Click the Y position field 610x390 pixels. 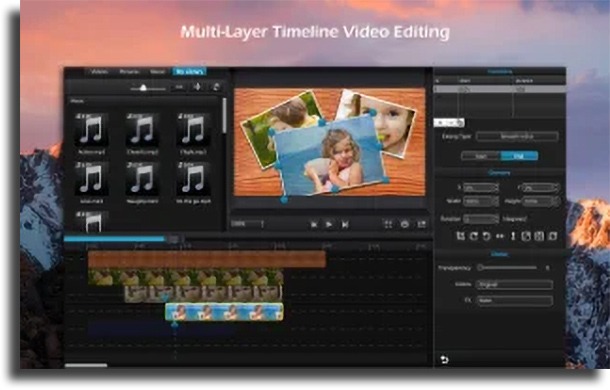tap(541, 188)
